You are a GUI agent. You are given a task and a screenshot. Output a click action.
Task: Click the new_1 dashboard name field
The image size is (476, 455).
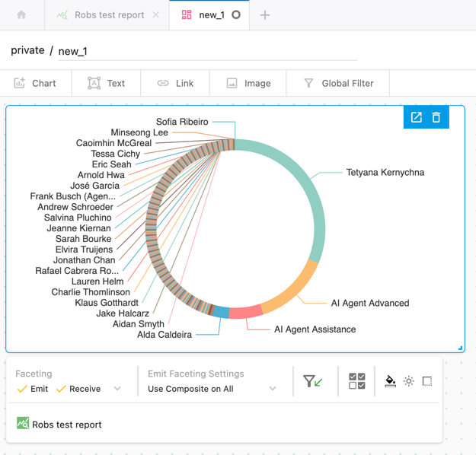206,51
